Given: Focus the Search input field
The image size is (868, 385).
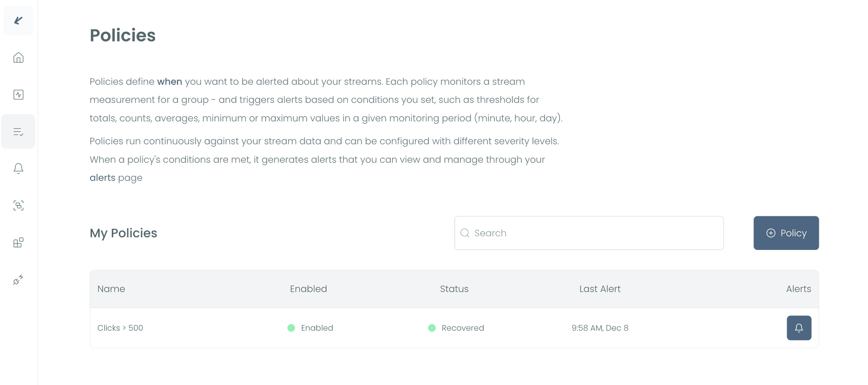Looking at the screenshot, I should 589,233.
